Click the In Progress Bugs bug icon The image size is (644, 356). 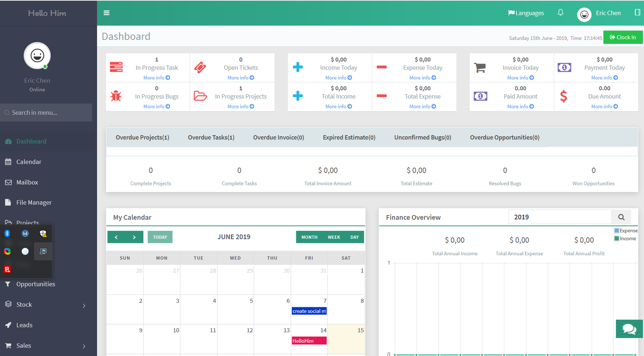[116, 96]
